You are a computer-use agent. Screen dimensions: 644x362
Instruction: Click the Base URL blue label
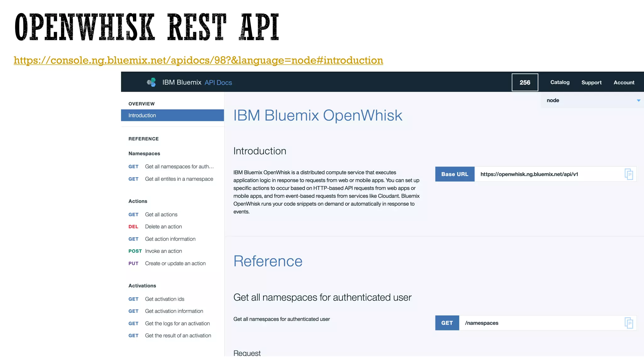click(x=455, y=174)
